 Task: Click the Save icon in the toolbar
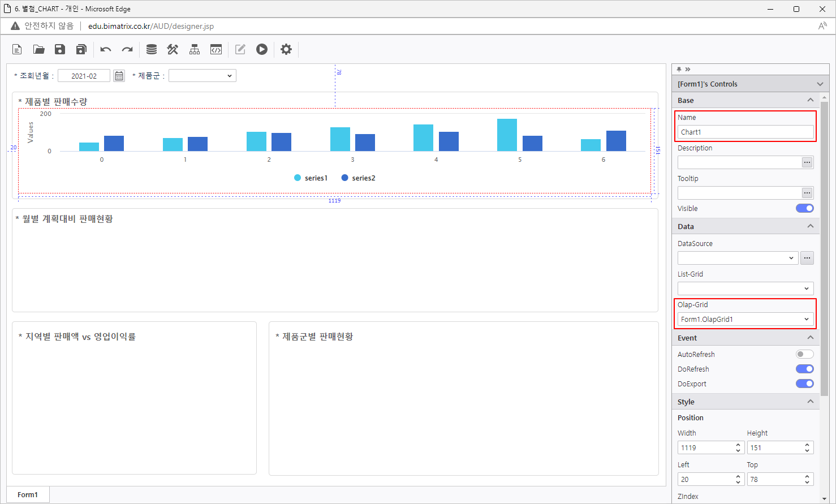click(60, 50)
